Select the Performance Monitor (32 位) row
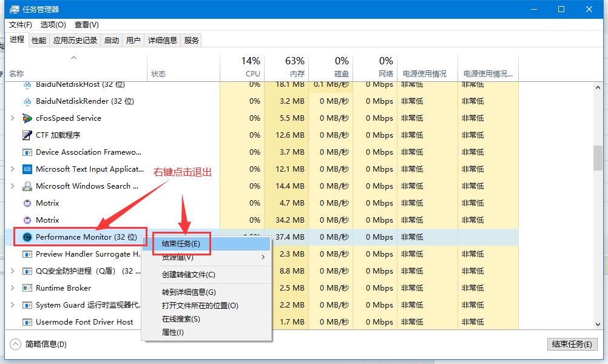The image size is (608, 364). pos(262,237)
